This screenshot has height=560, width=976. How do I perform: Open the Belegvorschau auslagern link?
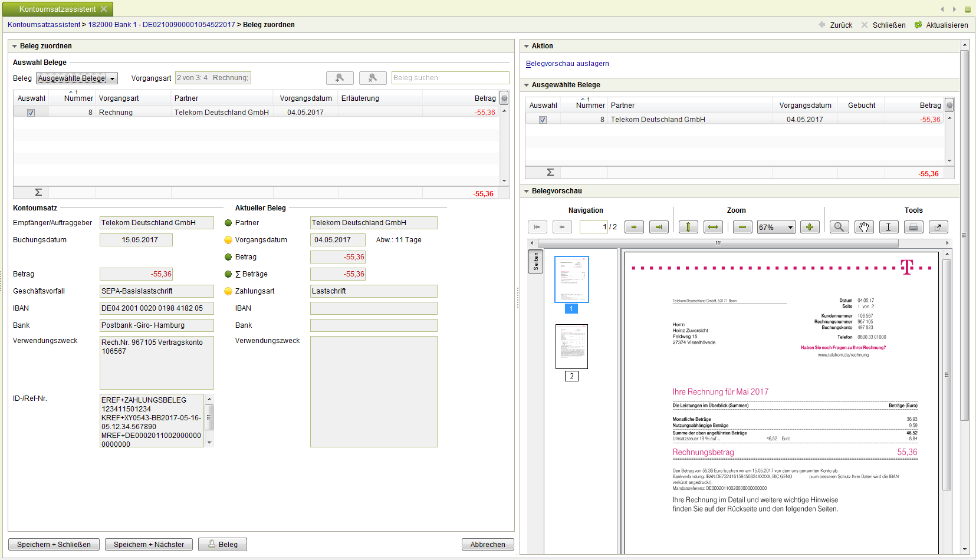click(x=567, y=64)
